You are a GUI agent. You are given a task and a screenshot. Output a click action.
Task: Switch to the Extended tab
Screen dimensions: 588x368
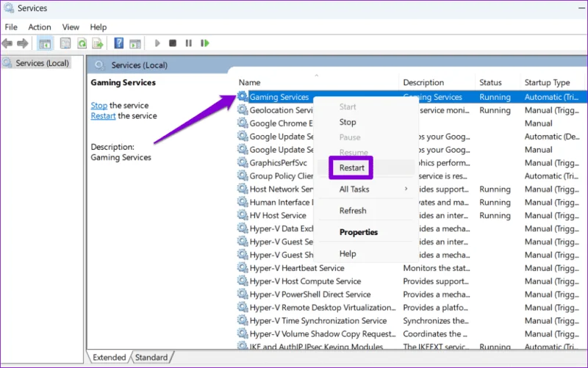109,357
